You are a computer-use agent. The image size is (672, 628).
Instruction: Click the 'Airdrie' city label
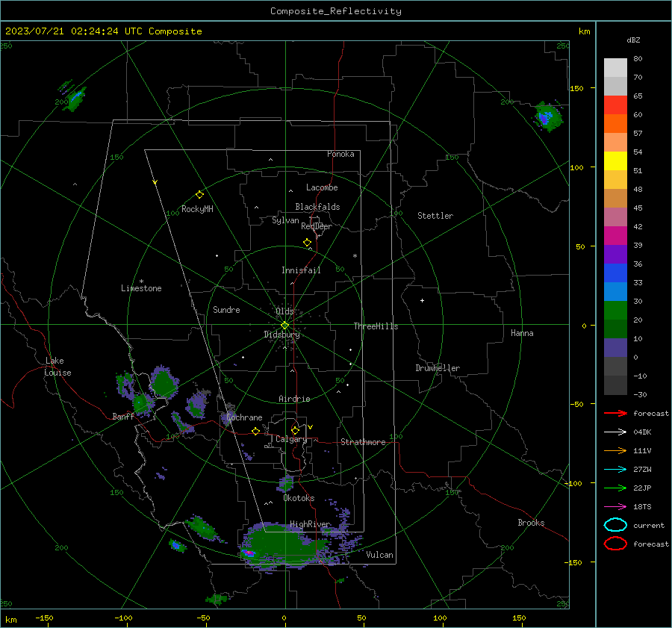click(x=294, y=399)
